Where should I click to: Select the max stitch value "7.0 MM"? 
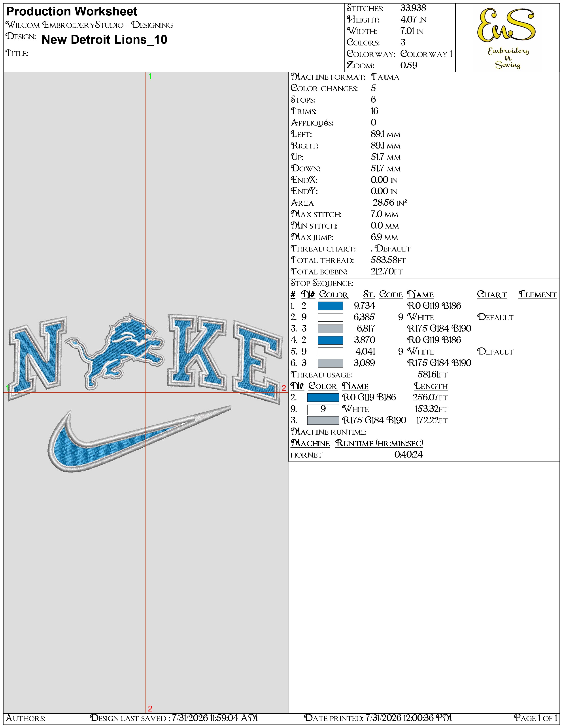pyautogui.click(x=385, y=214)
